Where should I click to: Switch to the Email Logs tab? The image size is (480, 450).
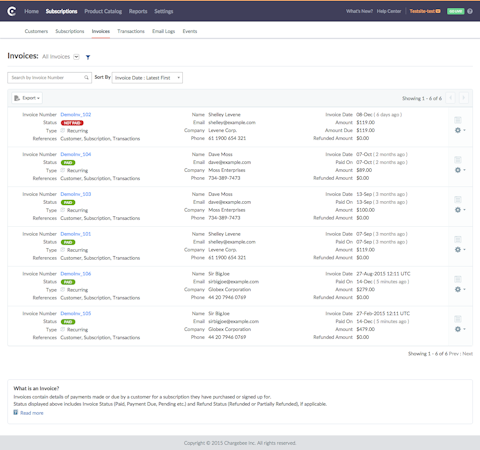163,31
